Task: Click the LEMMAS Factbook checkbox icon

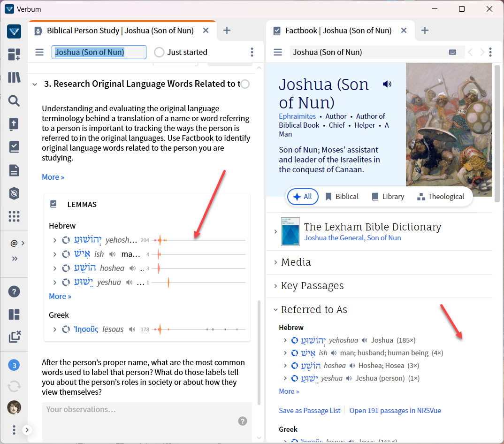Action: point(53,204)
